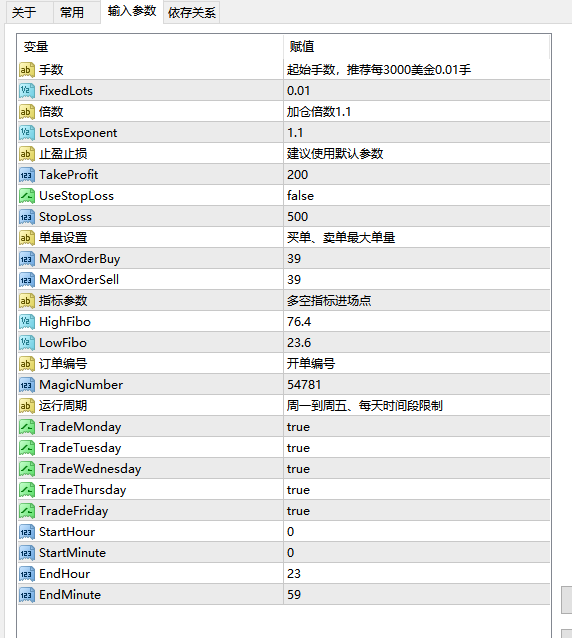This screenshot has width=572, height=638.
Task: Change the TradeWednesday true value
Action: [x=417, y=469]
